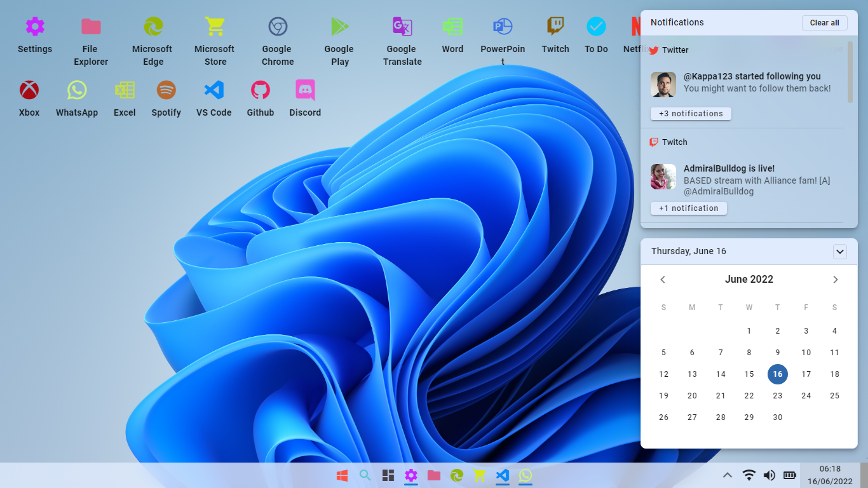Go to previous month in calendar

pos(663,280)
